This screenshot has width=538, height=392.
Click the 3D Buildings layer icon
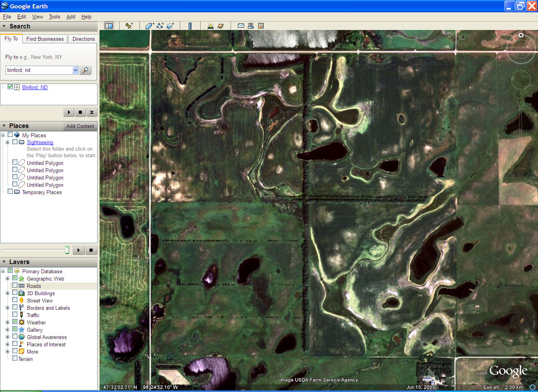22,293
